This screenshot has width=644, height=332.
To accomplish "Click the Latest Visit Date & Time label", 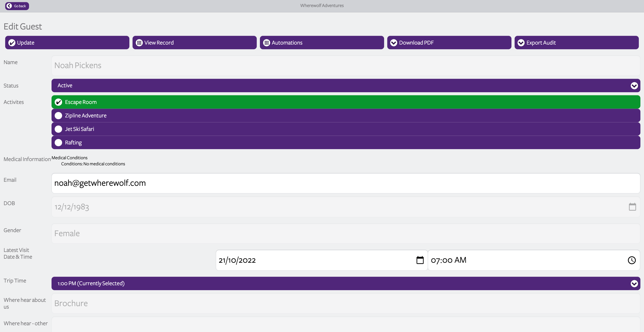I will coord(18,253).
